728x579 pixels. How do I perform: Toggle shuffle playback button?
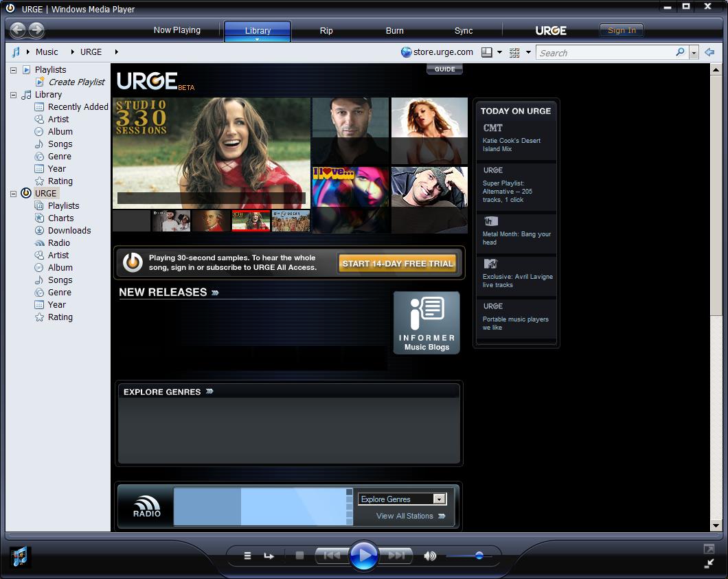coord(247,556)
